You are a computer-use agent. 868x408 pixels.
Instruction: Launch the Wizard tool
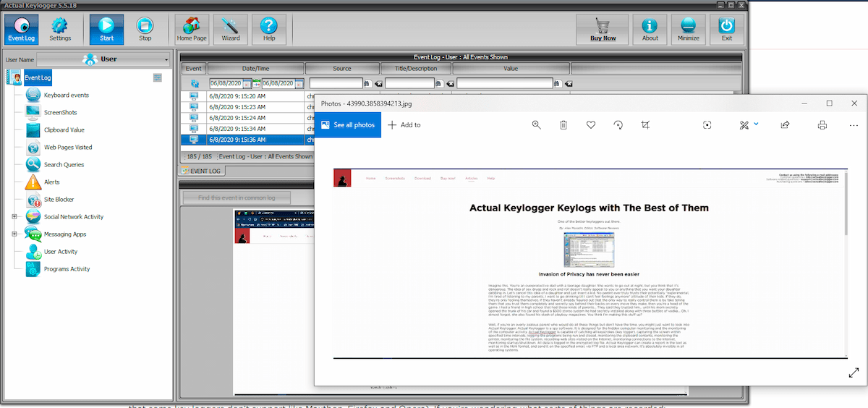pos(231,30)
